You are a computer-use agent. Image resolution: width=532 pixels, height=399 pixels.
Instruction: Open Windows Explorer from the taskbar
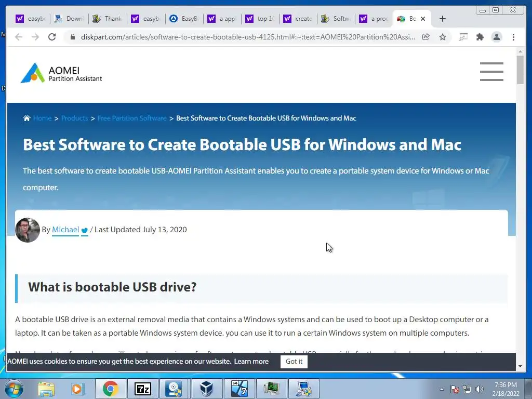click(46, 389)
